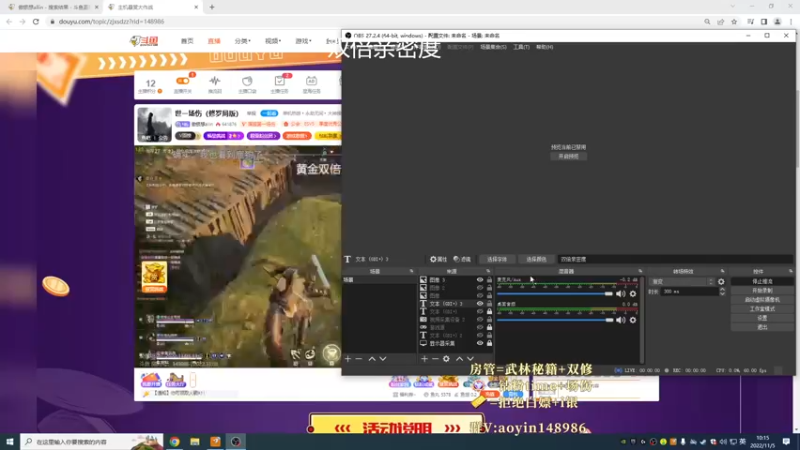
Task: Click the 选择字体 select font button
Action: pyautogui.click(x=497, y=259)
